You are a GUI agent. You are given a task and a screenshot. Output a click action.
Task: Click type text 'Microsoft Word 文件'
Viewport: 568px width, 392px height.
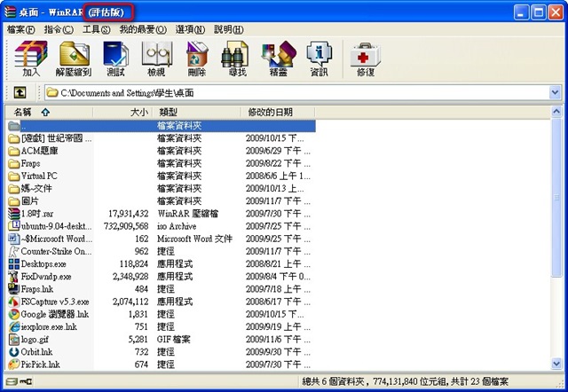[x=195, y=239]
